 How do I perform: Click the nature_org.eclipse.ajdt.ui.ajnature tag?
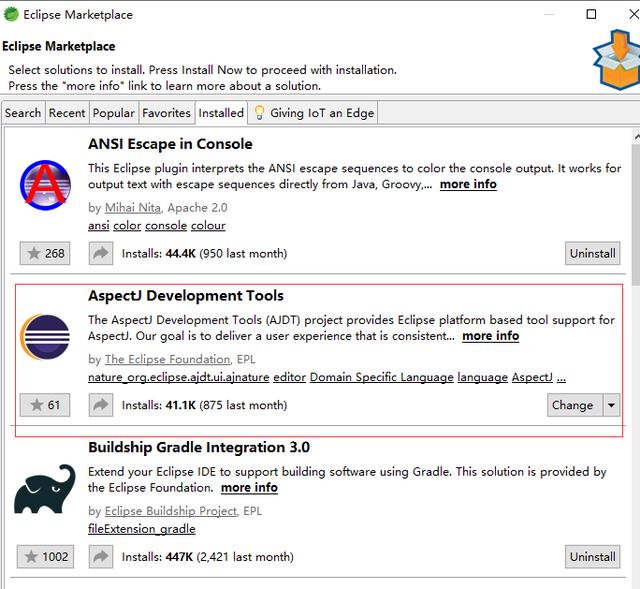pos(179,377)
